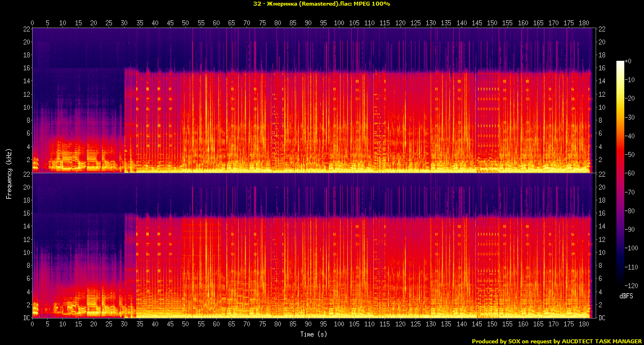Click the Time (s) axis label
This screenshot has height=345, width=644.
click(x=314, y=334)
